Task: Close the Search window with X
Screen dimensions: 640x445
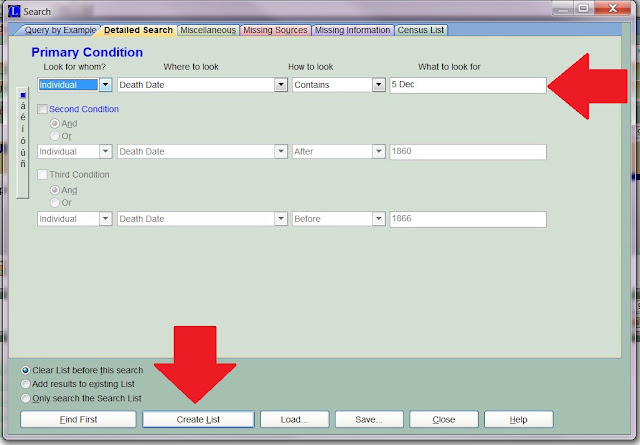Action: pyautogui.click(x=613, y=8)
